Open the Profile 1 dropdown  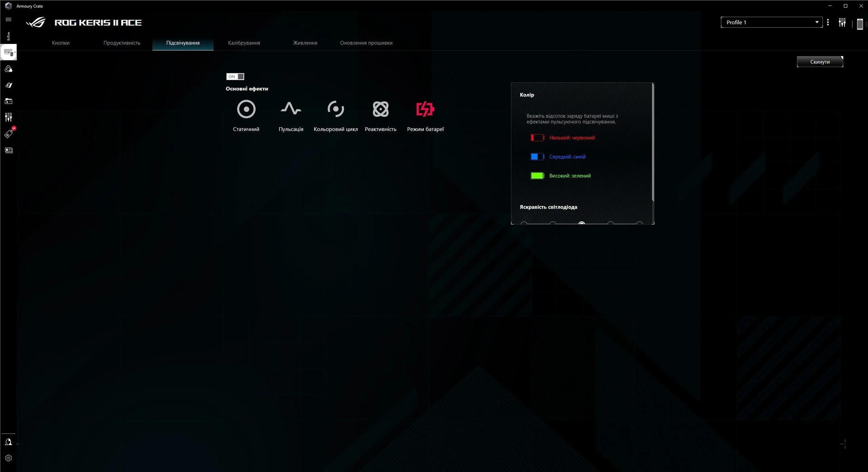coord(771,22)
